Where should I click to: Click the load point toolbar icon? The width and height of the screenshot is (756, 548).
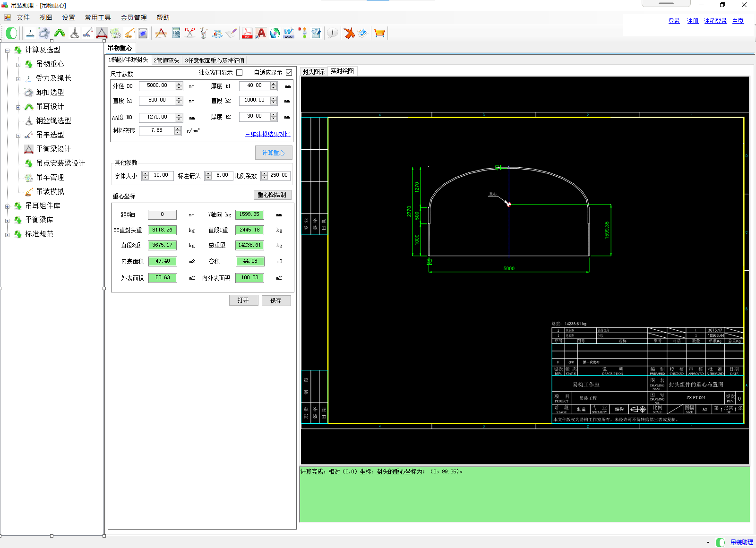click(x=30, y=33)
